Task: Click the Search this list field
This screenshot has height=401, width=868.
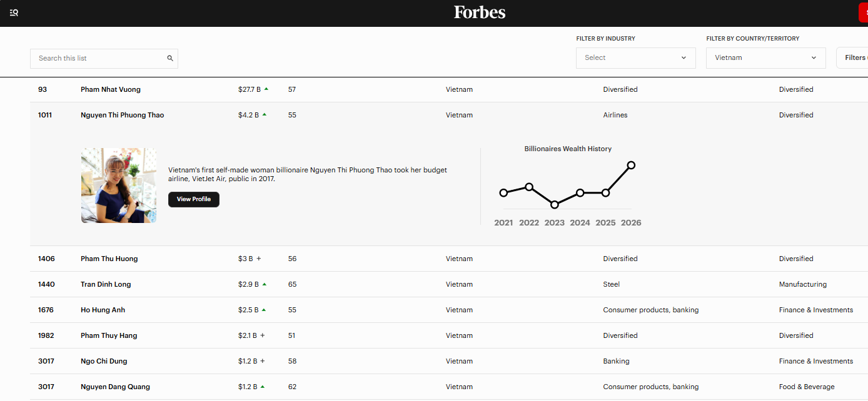Action: click(x=104, y=58)
